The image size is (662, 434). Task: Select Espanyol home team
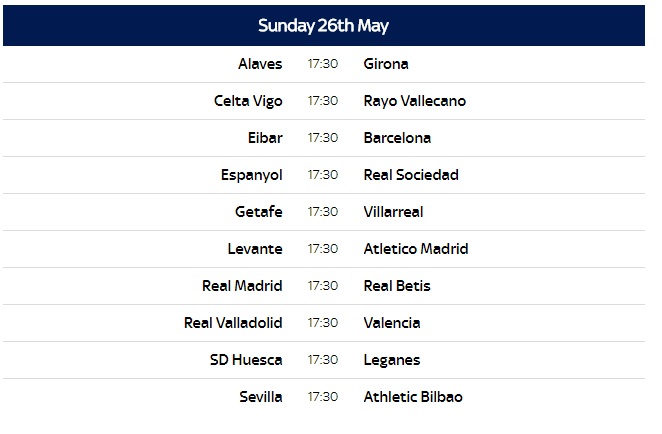click(x=251, y=175)
